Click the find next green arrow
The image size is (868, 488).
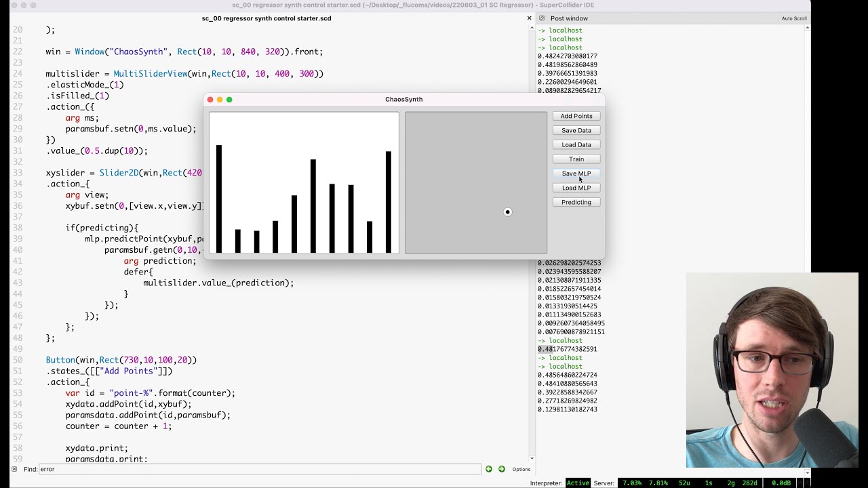502,469
